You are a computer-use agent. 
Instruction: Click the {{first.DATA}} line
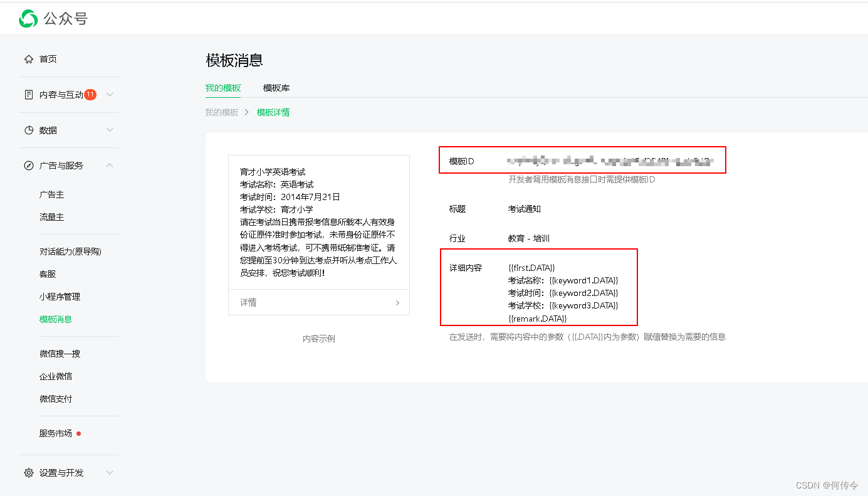531,268
